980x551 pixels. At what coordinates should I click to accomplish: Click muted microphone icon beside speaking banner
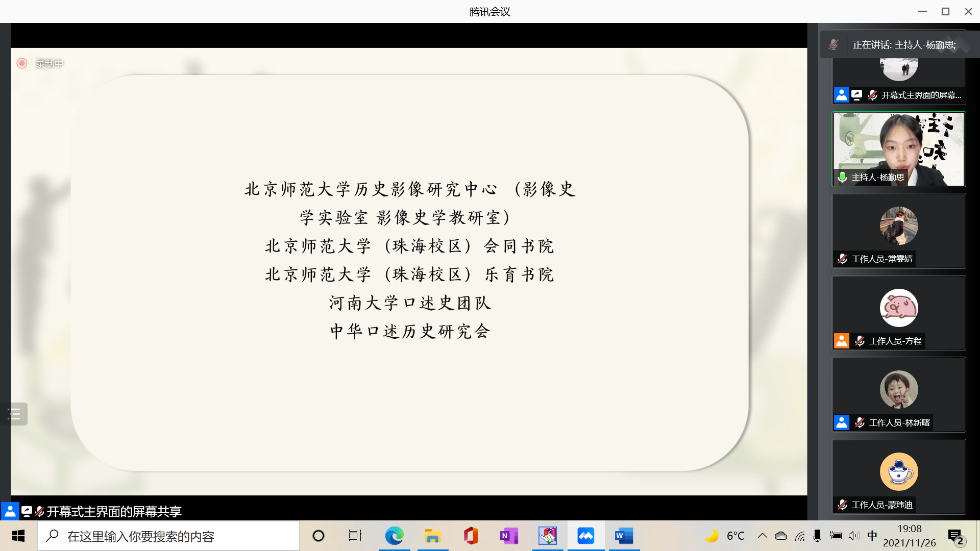click(834, 45)
